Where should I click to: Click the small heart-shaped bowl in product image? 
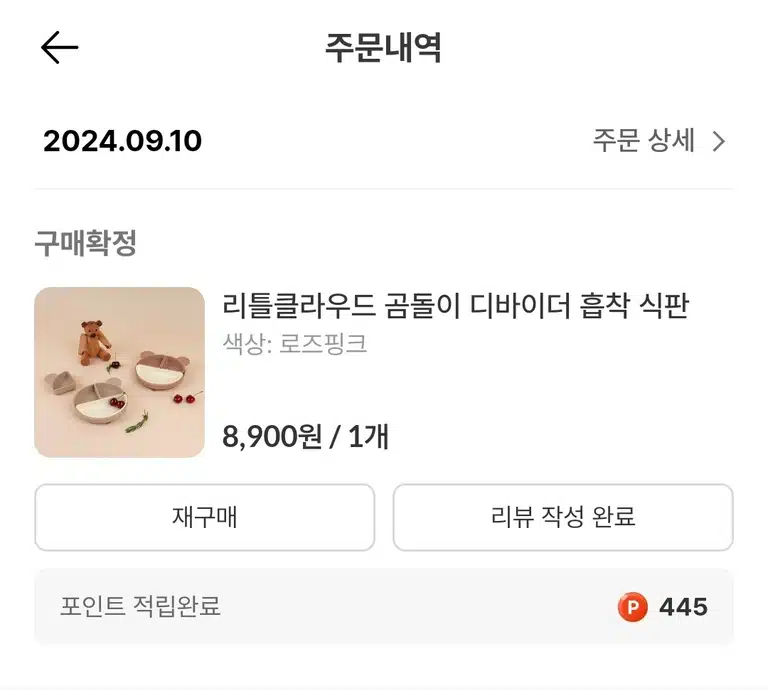coord(60,383)
